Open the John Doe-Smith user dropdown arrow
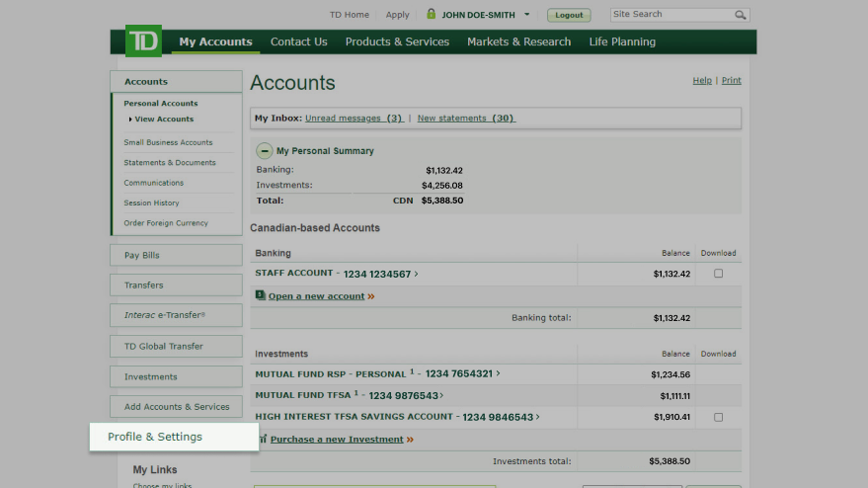 (x=526, y=15)
